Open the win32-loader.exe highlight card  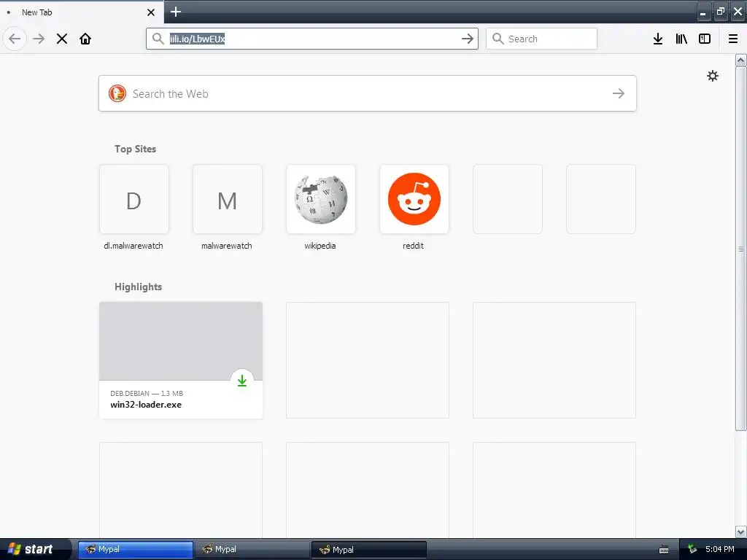181,360
